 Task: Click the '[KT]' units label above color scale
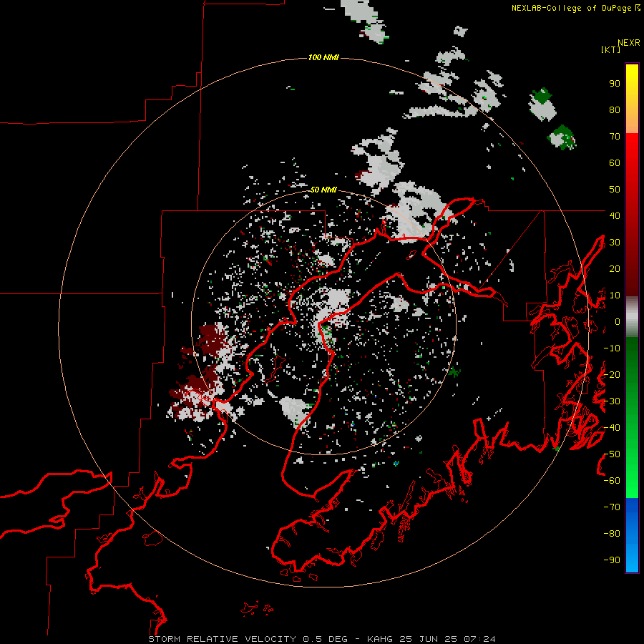611,49
